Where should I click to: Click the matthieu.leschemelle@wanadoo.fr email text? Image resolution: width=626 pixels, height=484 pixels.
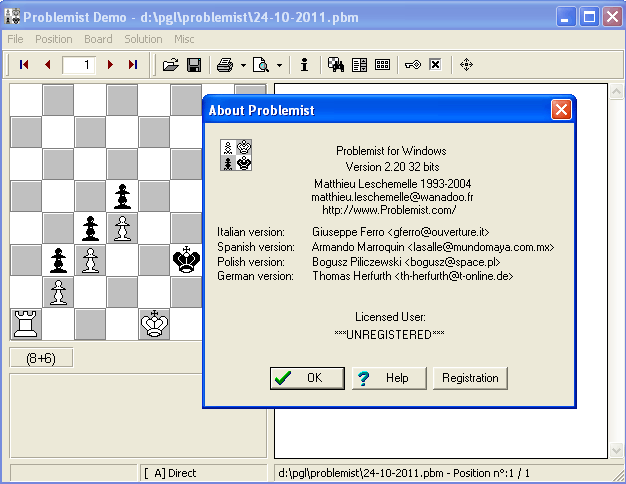pos(392,197)
